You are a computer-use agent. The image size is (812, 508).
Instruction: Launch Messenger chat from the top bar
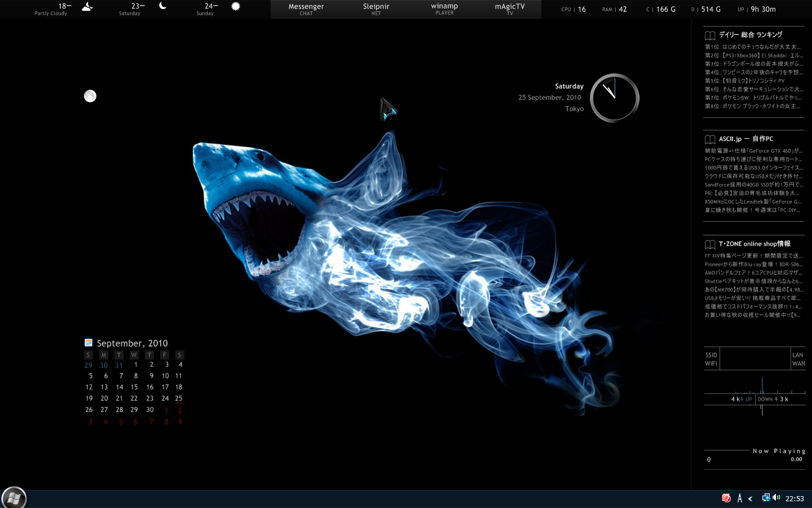[x=306, y=9]
